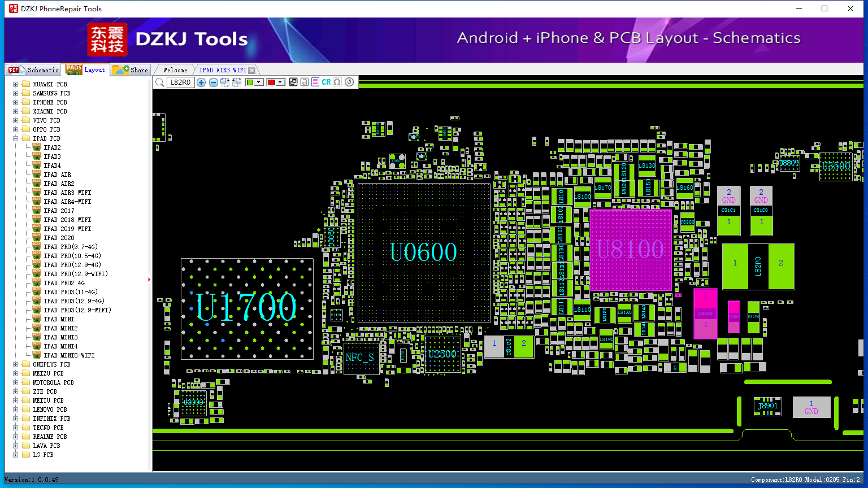Select the U1700 component on the PCB
Image resolution: width=868 pixels, height=488 pixels.
(x=247, y=308)
